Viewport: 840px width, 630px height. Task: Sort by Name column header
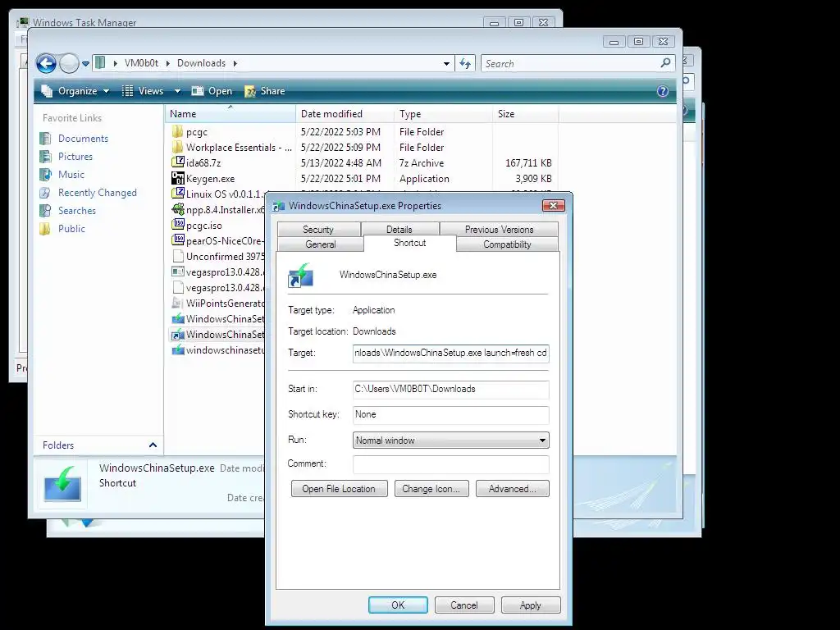tap(230, 113)
